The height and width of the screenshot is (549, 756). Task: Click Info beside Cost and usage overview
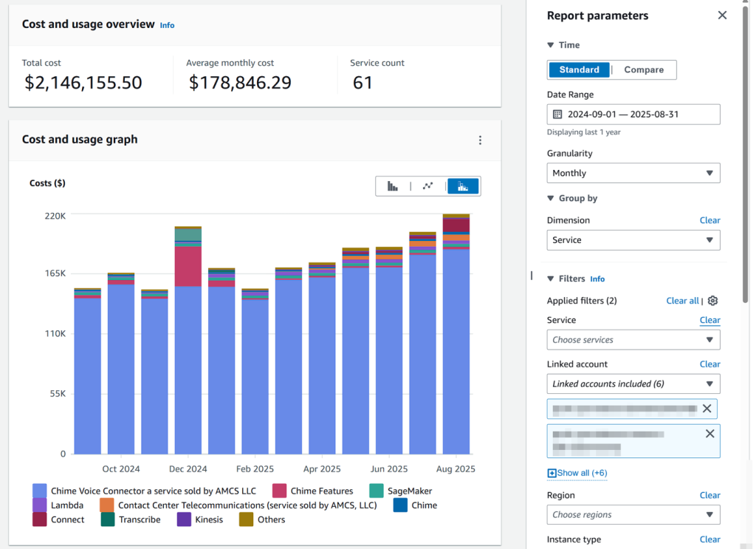coord(167,25)
